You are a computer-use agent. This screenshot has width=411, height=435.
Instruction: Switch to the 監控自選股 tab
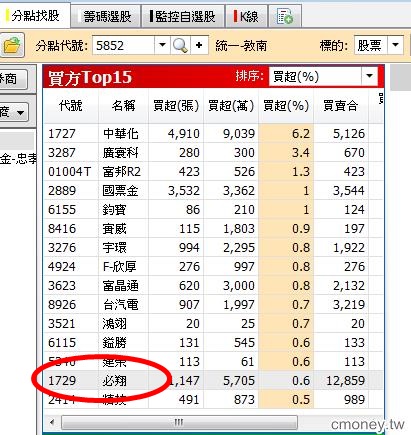(x=183, y=17)
